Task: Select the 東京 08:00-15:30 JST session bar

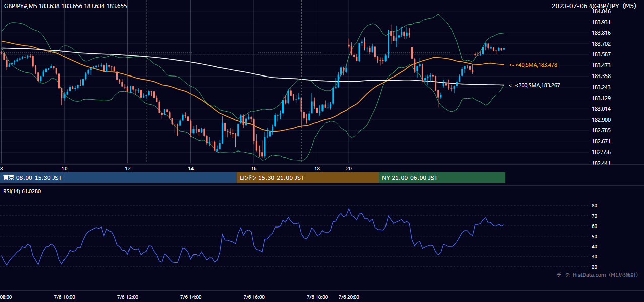Action: pos(118,178)
